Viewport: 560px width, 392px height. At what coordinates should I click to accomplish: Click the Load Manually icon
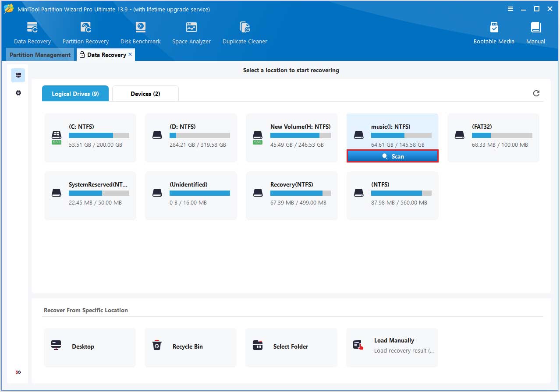click(x=358, y=345)
